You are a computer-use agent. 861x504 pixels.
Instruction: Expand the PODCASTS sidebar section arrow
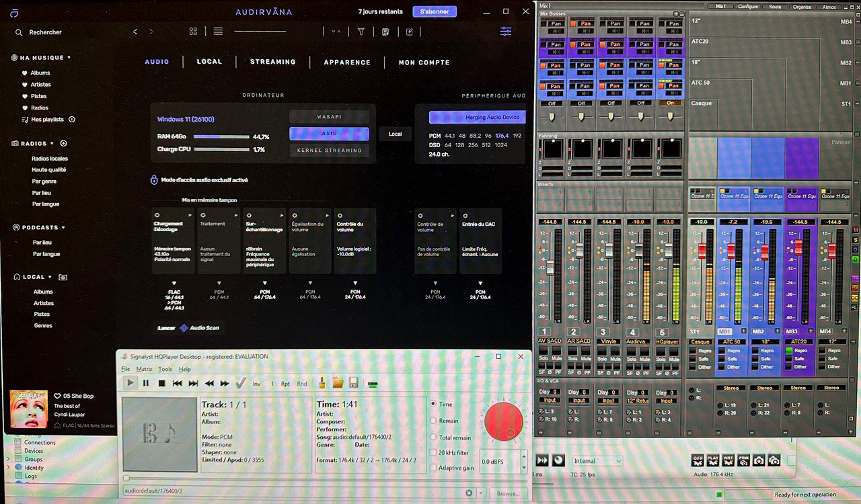65,227
